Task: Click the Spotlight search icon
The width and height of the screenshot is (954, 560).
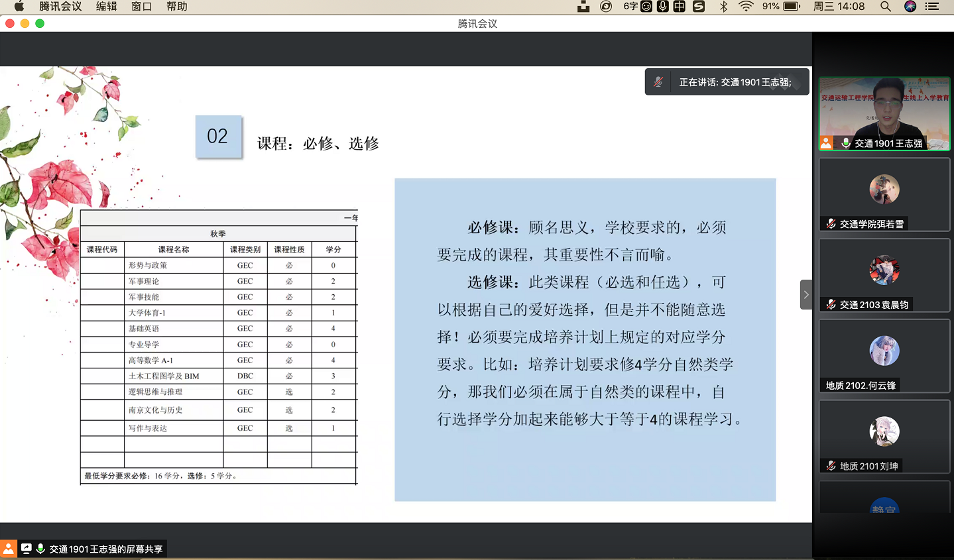Action: pyautogui.click(x=885, y=7)
